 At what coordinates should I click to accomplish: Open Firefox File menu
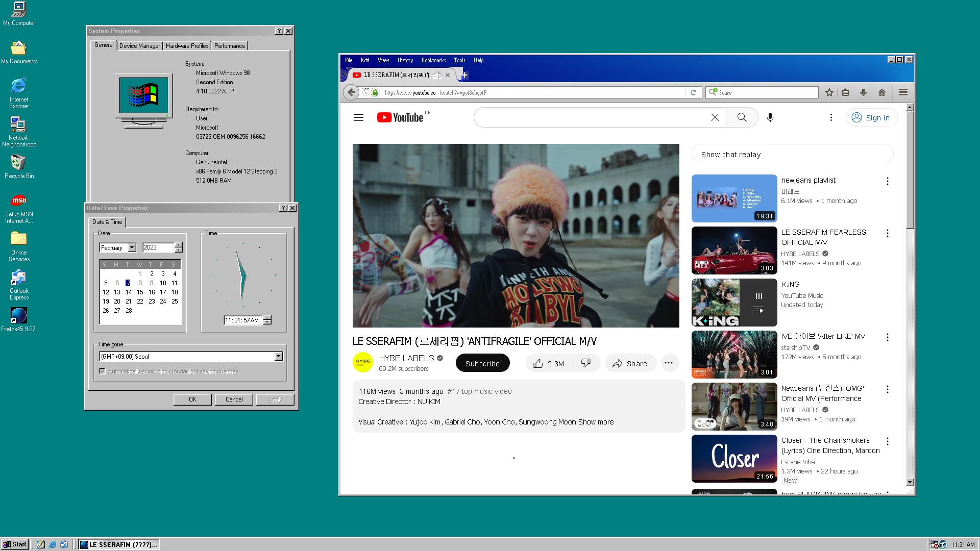[349, 60]
